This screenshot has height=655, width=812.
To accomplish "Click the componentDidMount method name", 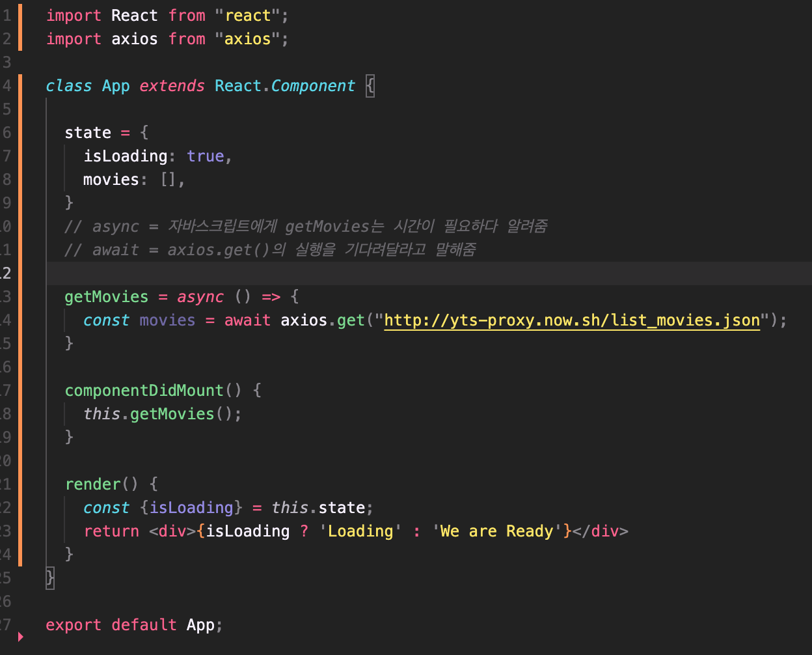I will 144,390.
